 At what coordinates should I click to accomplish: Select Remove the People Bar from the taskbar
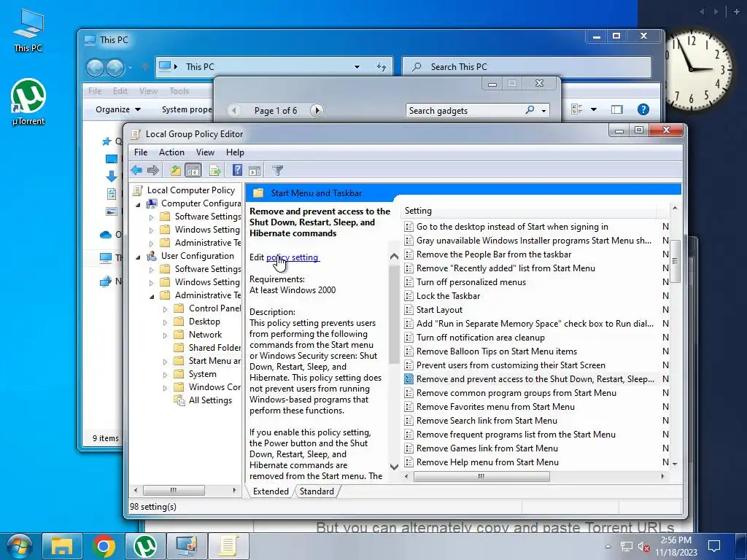click(x=494, y=254)
